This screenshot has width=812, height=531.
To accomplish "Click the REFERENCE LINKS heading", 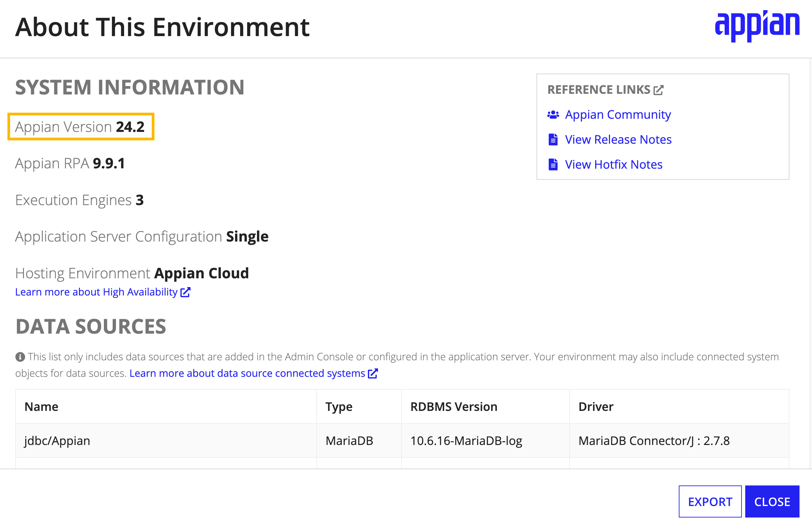I will (599, 90).
